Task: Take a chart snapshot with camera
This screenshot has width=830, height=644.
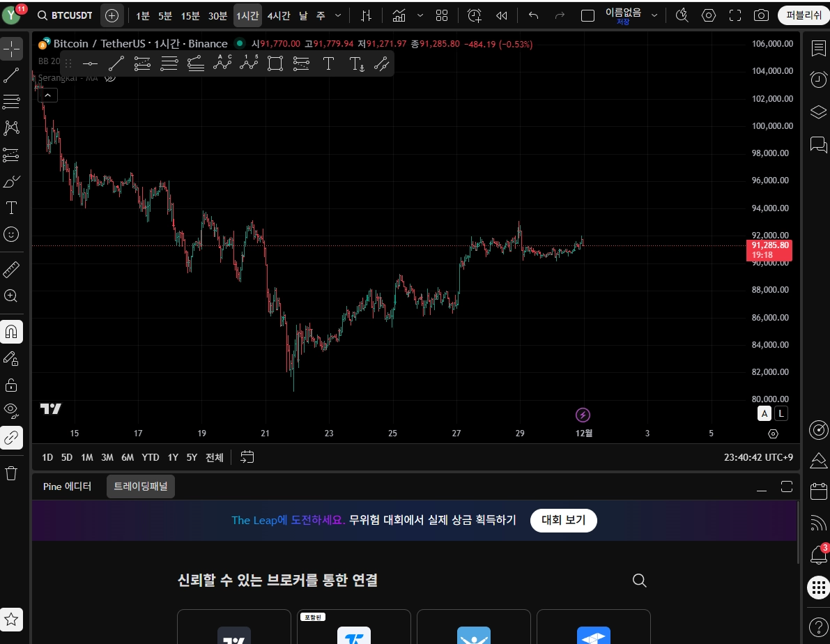Action: pyautogui.click(x=761, y=16)
